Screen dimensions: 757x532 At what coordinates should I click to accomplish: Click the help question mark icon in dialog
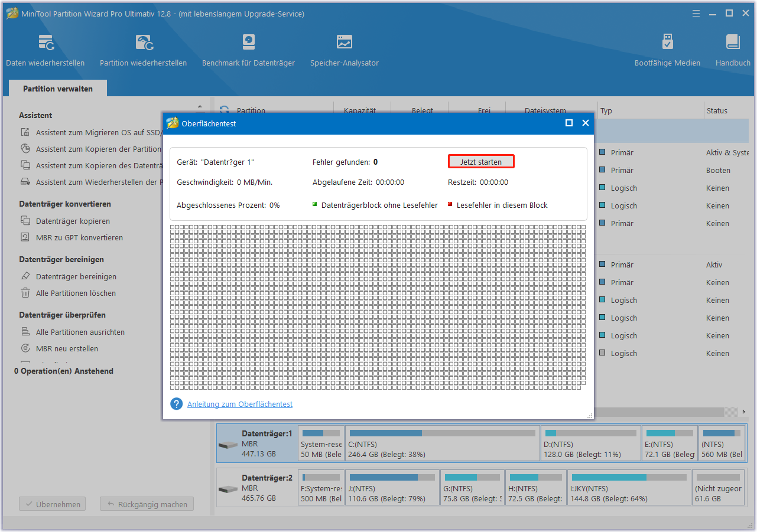[x=176, y=404]
